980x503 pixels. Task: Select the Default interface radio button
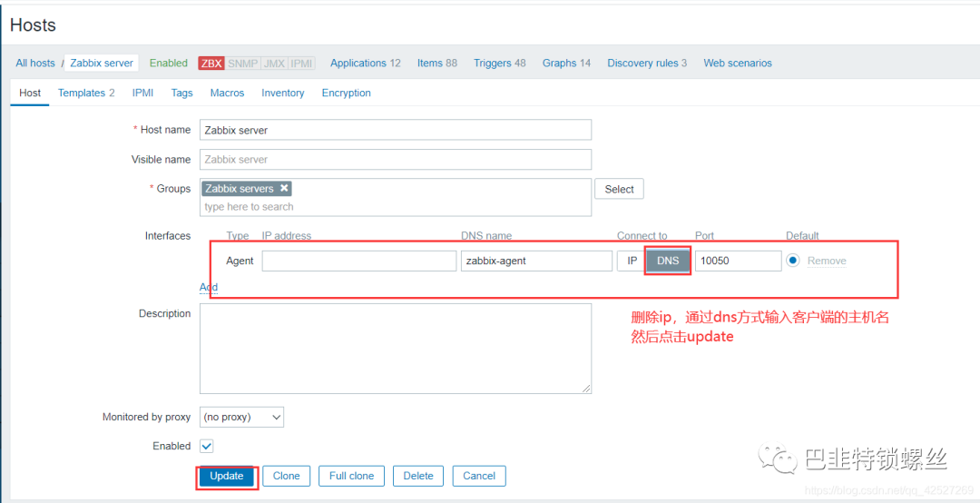pos(793,261)
